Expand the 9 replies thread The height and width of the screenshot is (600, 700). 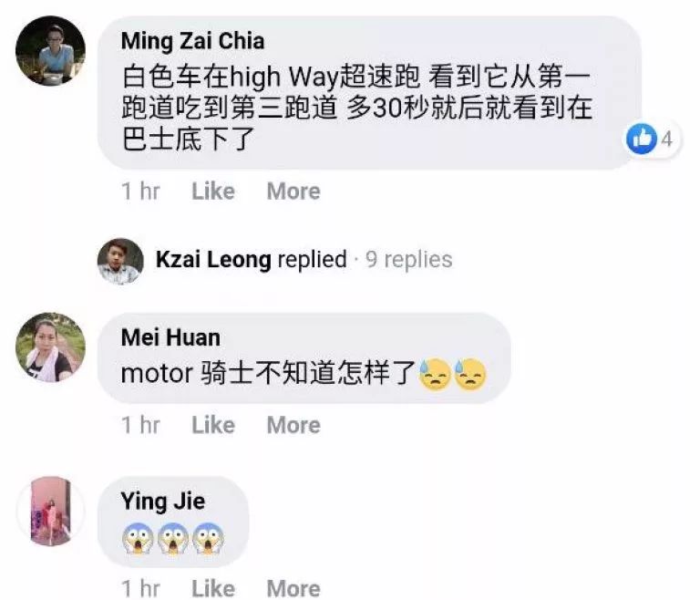(408, 260)
